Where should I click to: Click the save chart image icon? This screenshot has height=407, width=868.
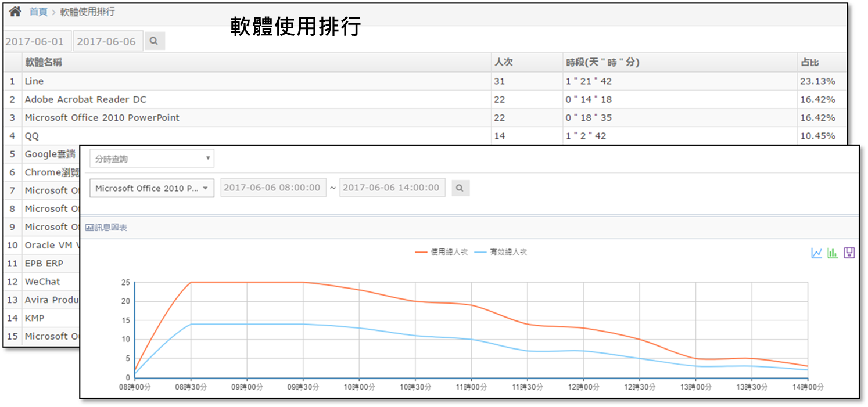(x=849, y=253)
